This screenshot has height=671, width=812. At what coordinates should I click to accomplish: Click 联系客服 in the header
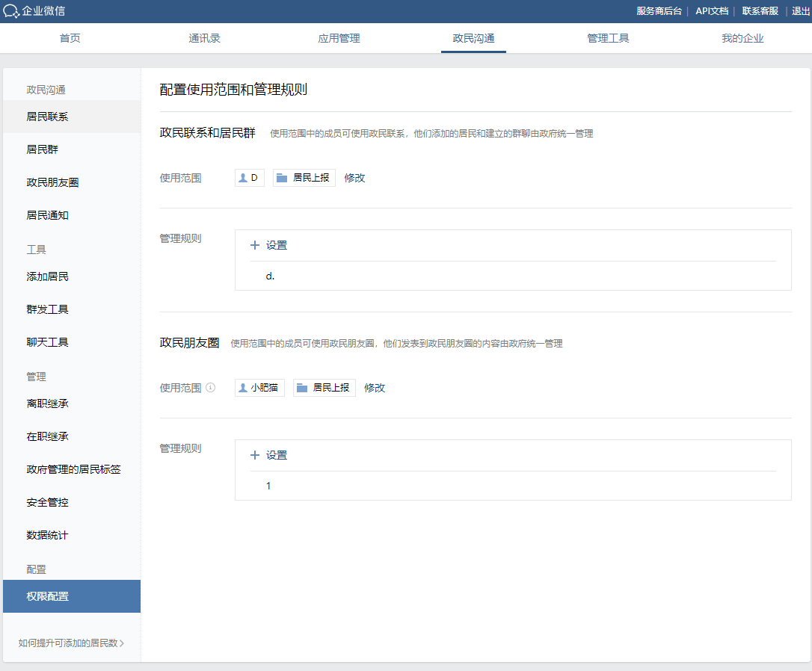pyautogui.click(x=760, y=11)
